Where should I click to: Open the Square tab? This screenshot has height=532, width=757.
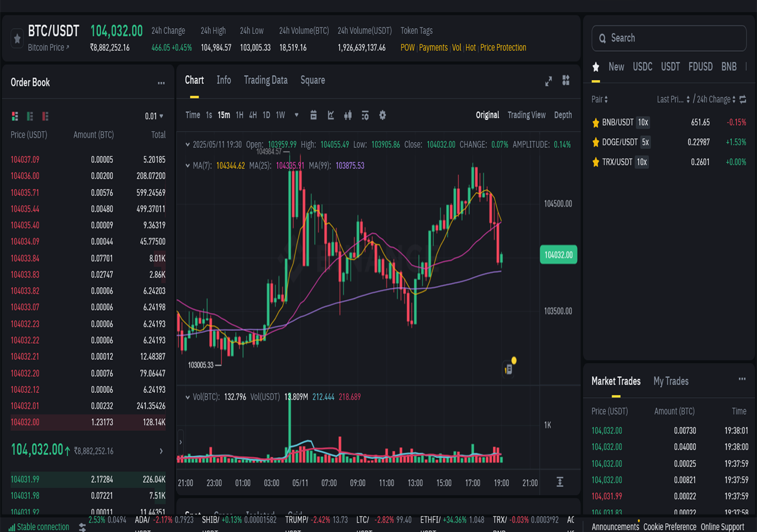[312, 80]
